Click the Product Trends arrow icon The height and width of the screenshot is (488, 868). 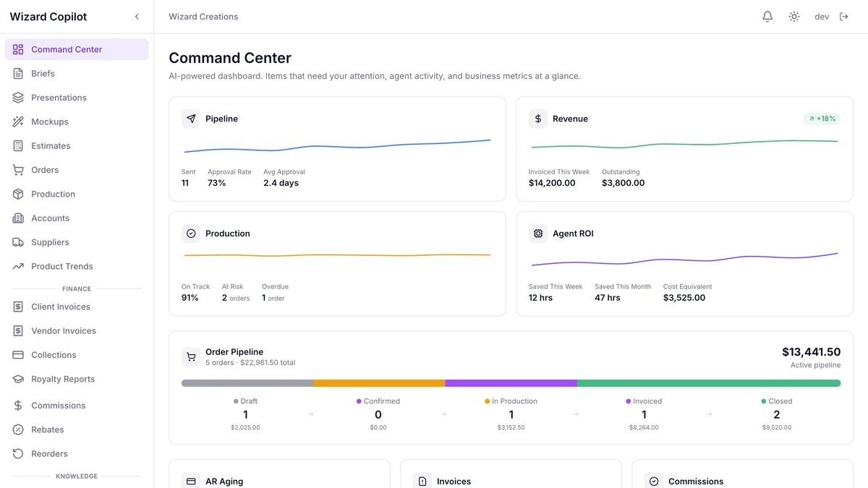[x=18, y=266]
